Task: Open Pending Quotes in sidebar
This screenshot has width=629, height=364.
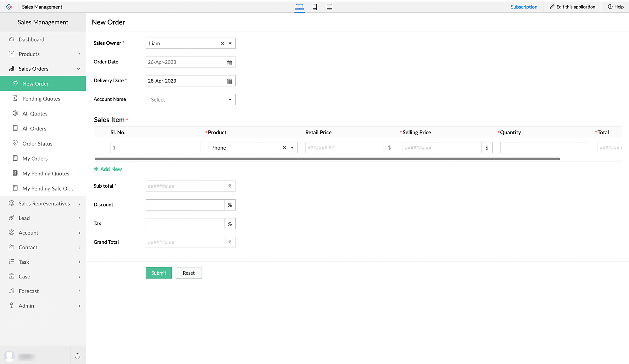Action: [41, 99]
